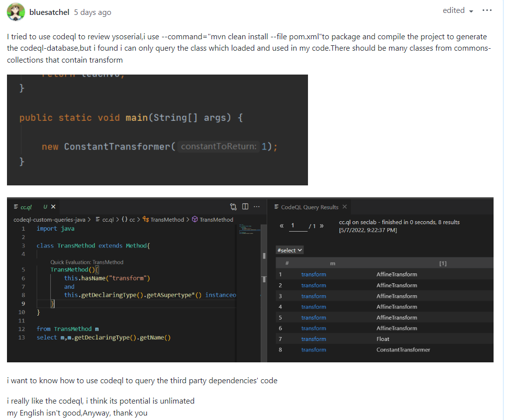
Task: Open transform link in result row 1
Action: click(x=313, y=274)
